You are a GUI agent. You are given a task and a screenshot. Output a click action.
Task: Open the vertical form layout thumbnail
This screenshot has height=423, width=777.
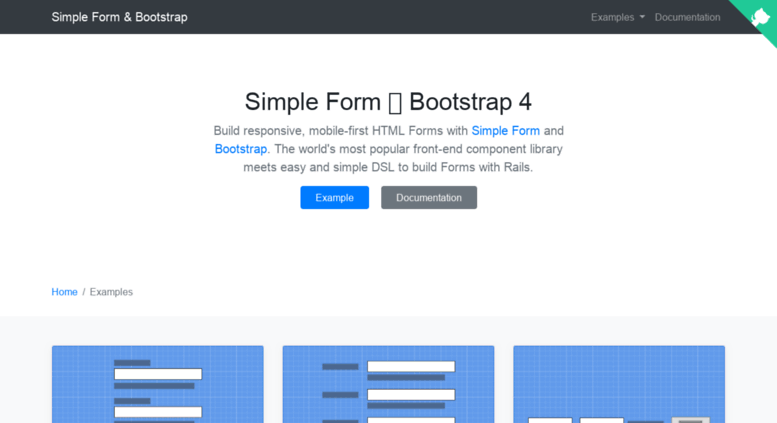[158, 384]
